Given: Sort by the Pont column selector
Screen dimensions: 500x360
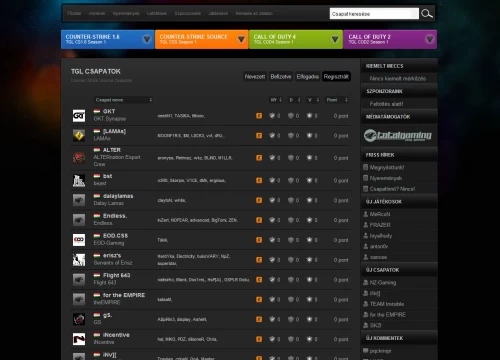Looking at the screenshot, I should click(x=337, y=100).
